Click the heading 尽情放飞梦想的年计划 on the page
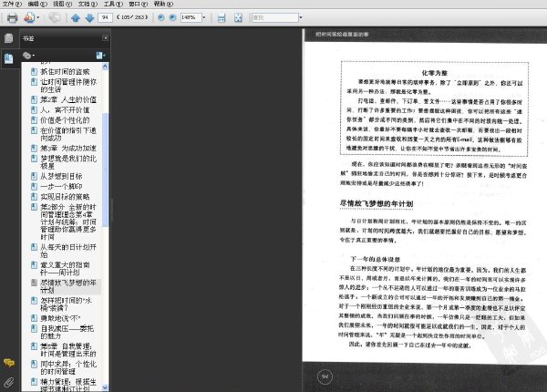This screenshot has height=392, width=547. 377,203
